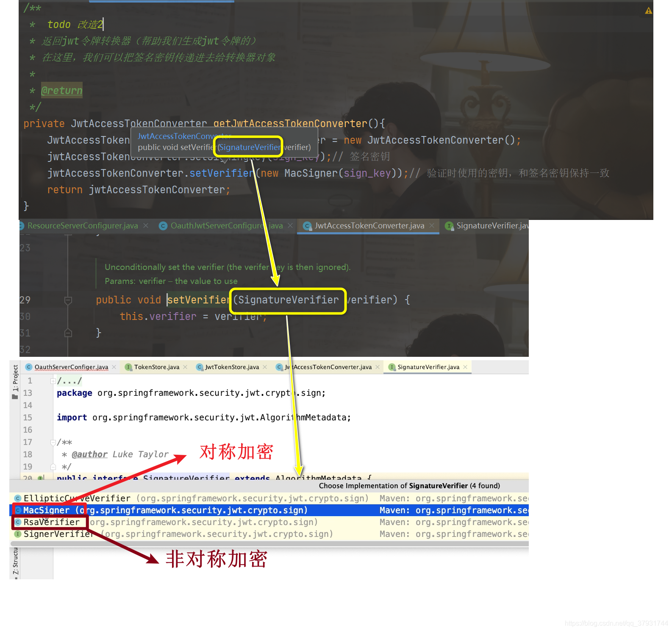Click MacSigner in the new expression
The height and width of the screenshot is (631, 672).
(x=311, y=173)
